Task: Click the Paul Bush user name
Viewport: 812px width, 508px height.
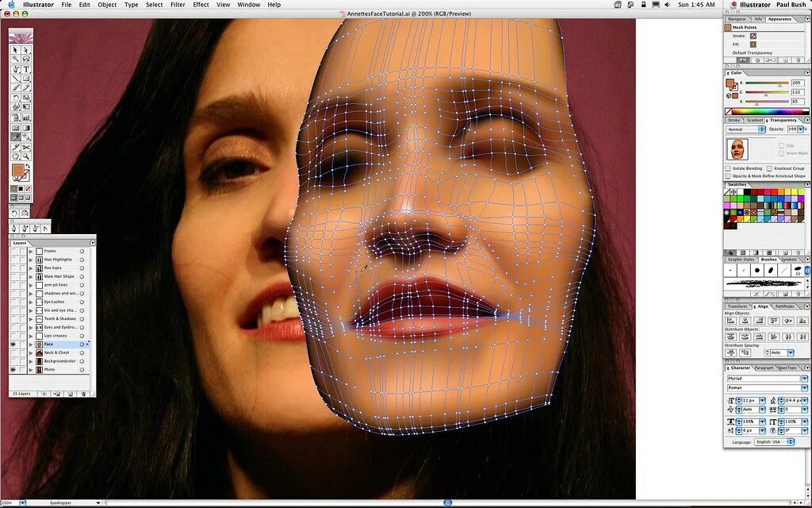Action: (791, 5)
